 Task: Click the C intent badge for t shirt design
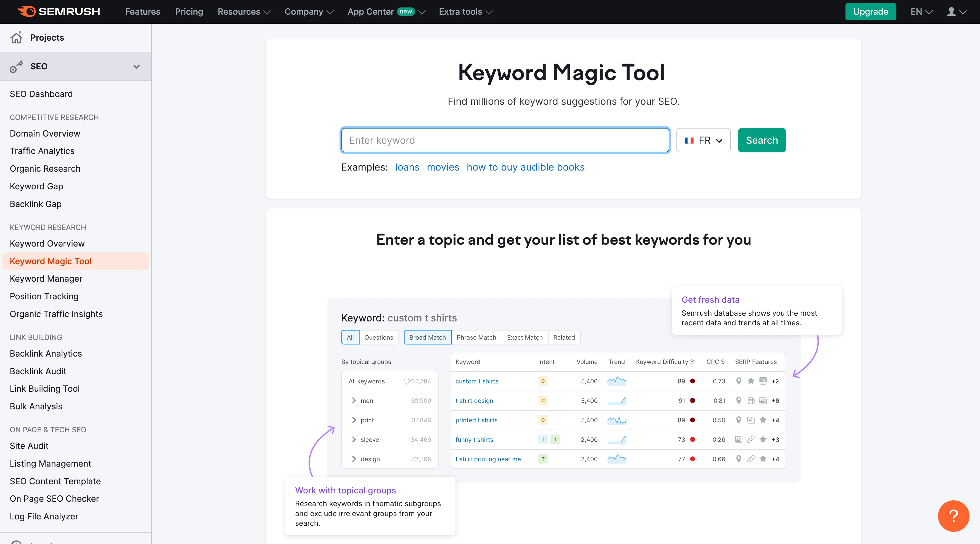543,401
